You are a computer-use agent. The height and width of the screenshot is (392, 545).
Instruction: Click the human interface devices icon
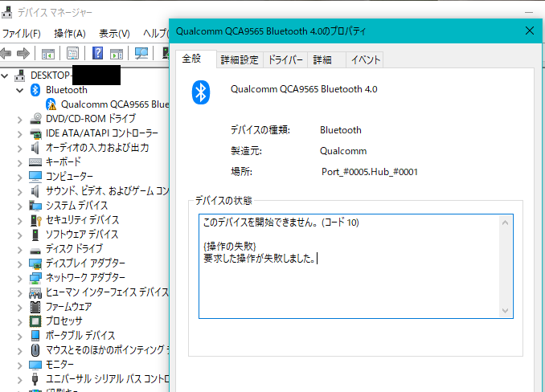pyautogui.click(x=35, y=293)
